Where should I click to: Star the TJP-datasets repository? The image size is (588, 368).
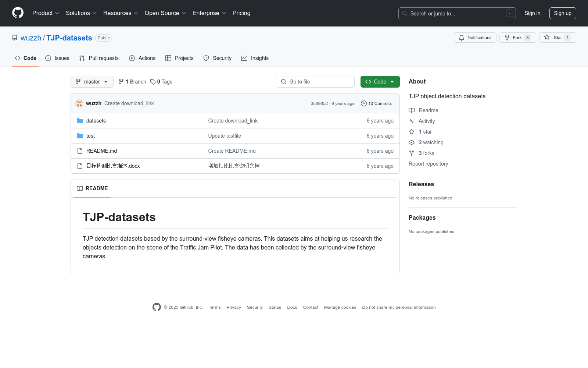coord(557,38)
